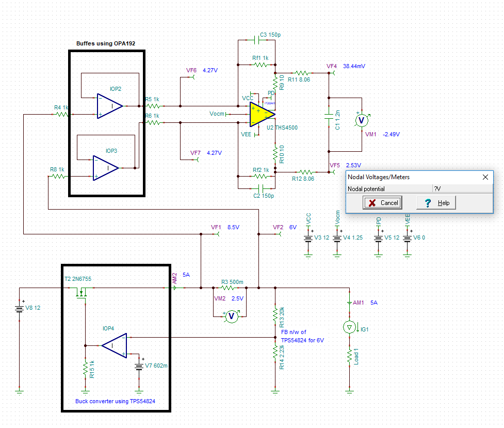This screenshot has height=428, width=504.
Task: Select the U2 THS4500 amplifier symbol
Action: [x=262, y=114]
